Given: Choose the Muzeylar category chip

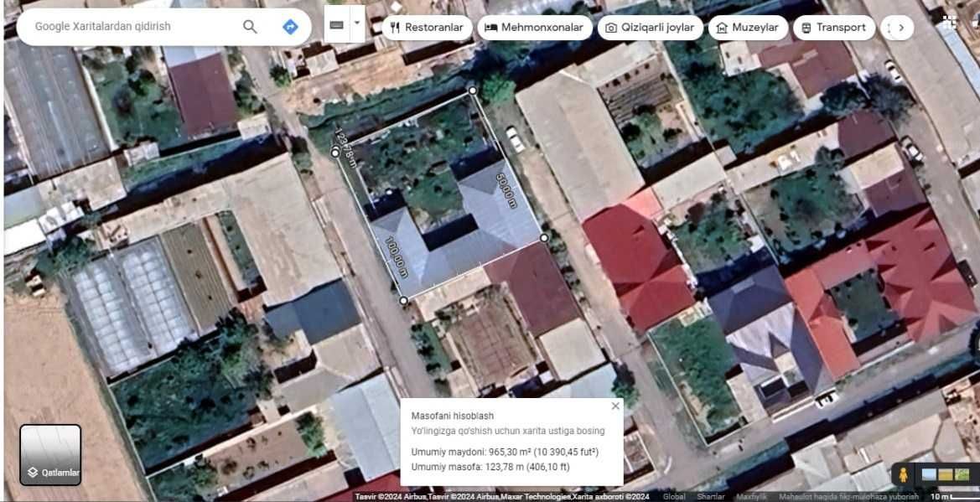Looking at the screenshot, I should click(748, 28).
